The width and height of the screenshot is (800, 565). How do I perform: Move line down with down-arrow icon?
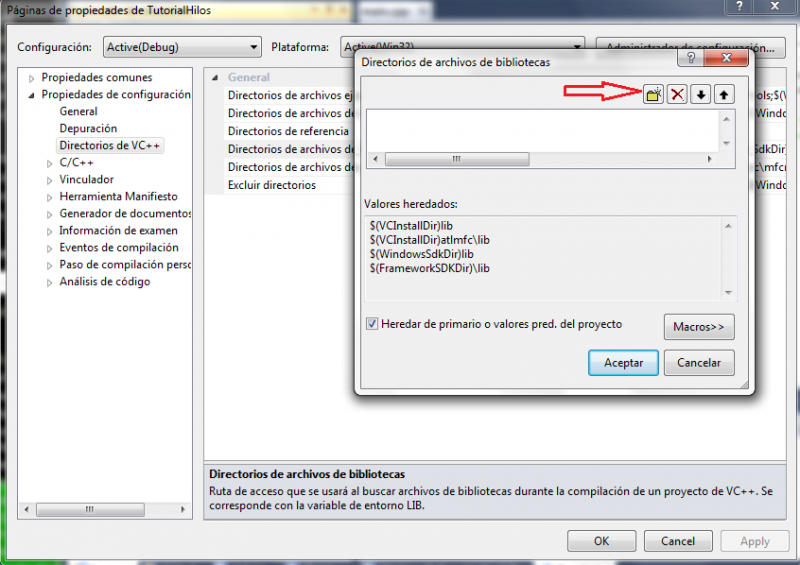(x=701, y=94)
